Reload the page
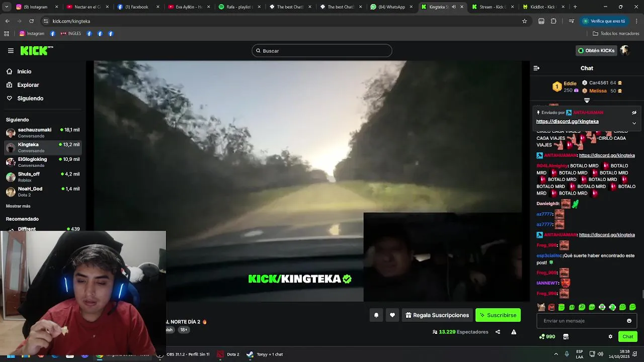 pos(31,21)
